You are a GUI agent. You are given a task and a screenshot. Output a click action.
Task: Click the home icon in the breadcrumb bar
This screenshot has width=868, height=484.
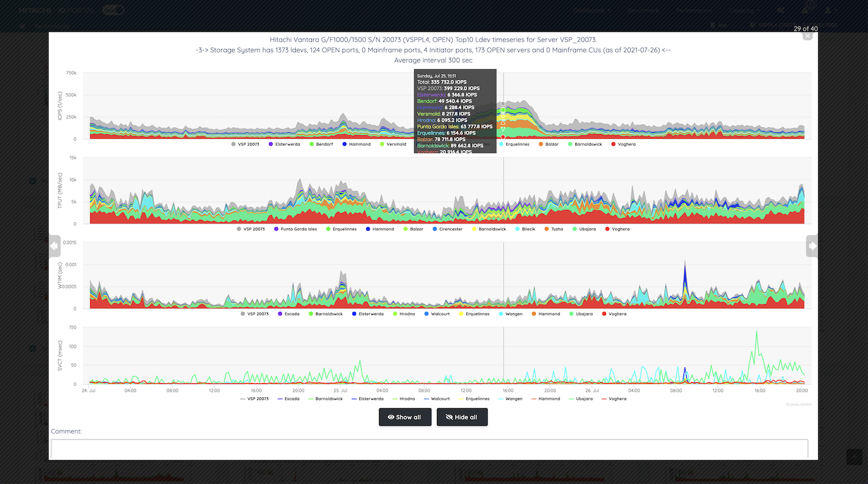(23, 26)
